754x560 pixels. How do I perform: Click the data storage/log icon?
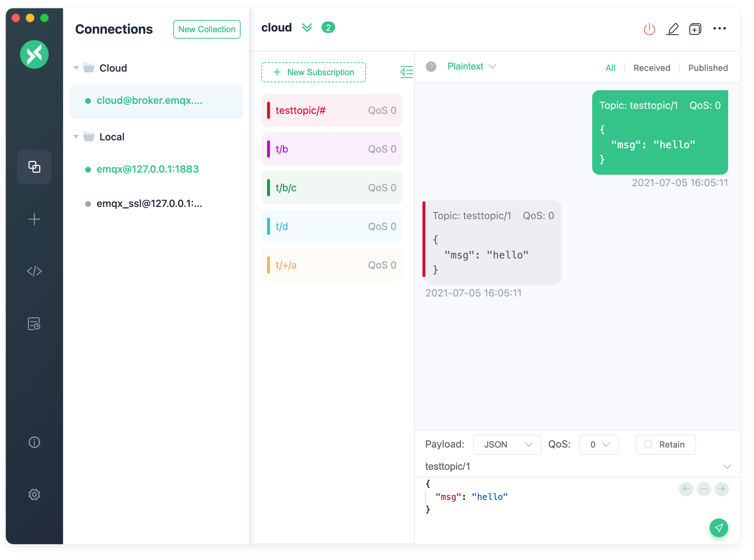tap(34, 324)
